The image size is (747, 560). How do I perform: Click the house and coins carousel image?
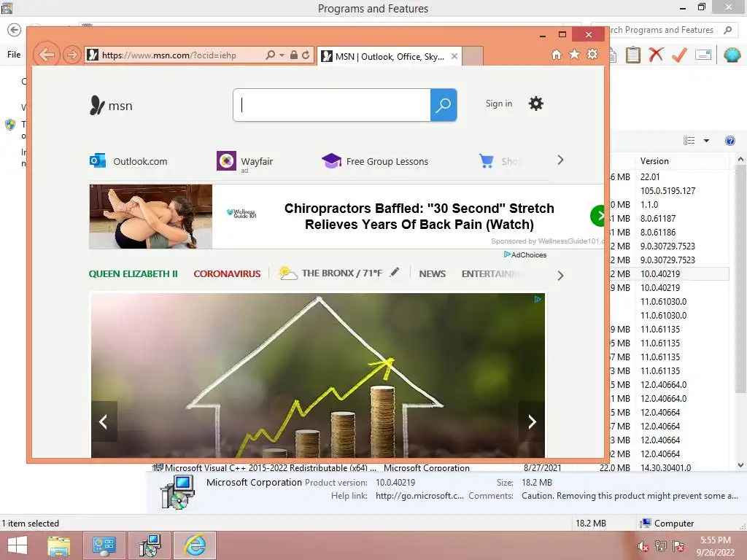pyautogui.click(x=318, y=376)
